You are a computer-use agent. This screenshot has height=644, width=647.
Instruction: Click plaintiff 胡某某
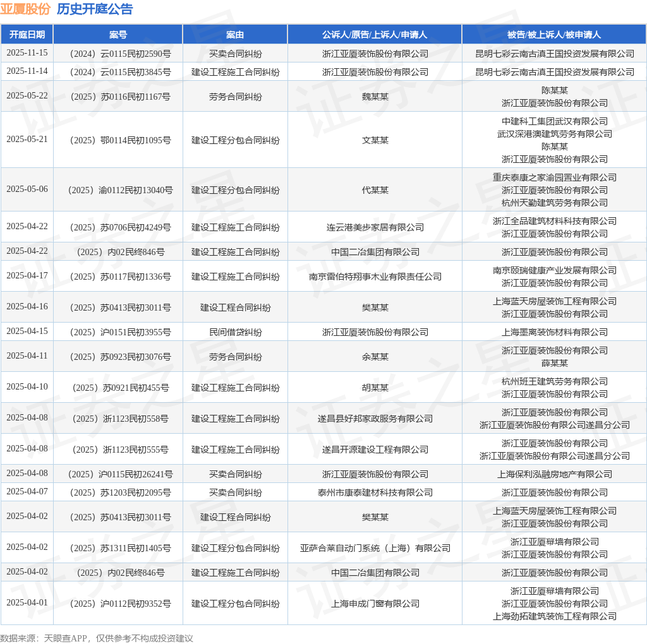(x=375, y=388)
